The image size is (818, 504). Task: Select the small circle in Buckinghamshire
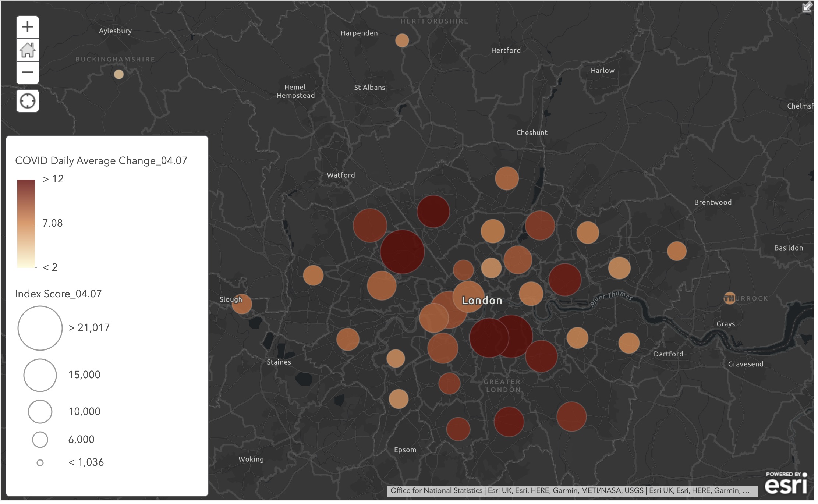pyautogui.click(x=119, y=75)
